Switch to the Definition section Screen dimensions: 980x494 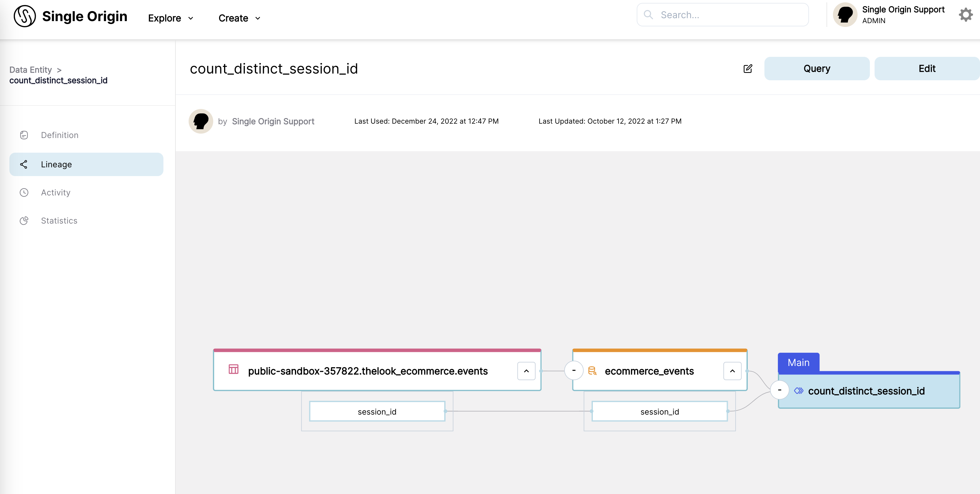[x=60, y=135]
